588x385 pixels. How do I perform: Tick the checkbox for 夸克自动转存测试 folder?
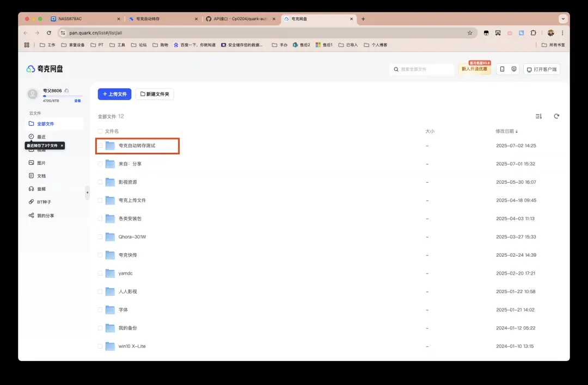coord(100,146)
